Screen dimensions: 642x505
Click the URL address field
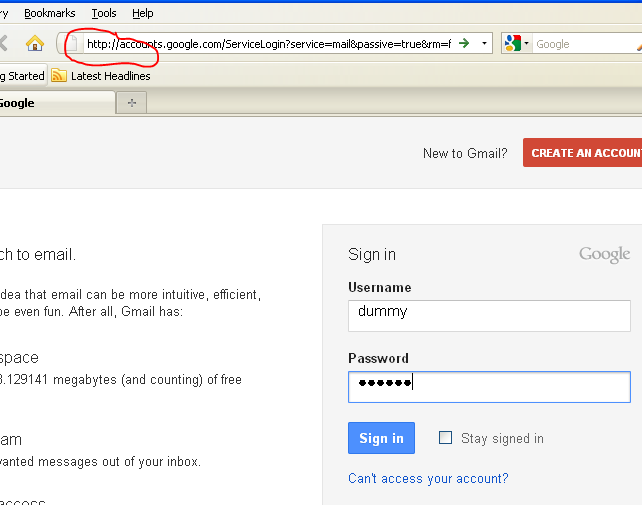pyautogui.click(x=269, y=43)
